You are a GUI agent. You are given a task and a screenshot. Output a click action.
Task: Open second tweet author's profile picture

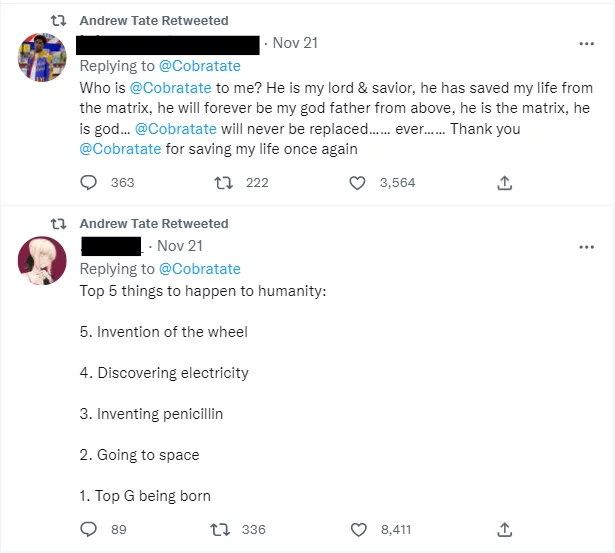pos(42,260)
